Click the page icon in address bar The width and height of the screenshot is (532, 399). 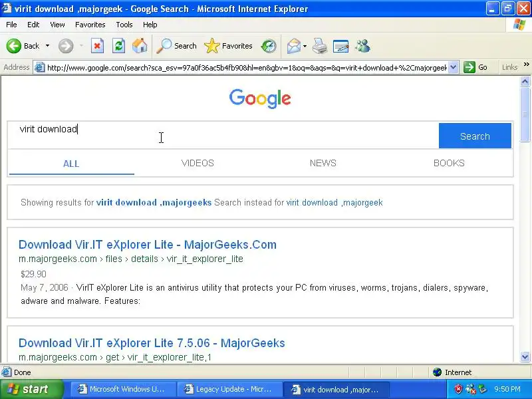pos(40,68)
